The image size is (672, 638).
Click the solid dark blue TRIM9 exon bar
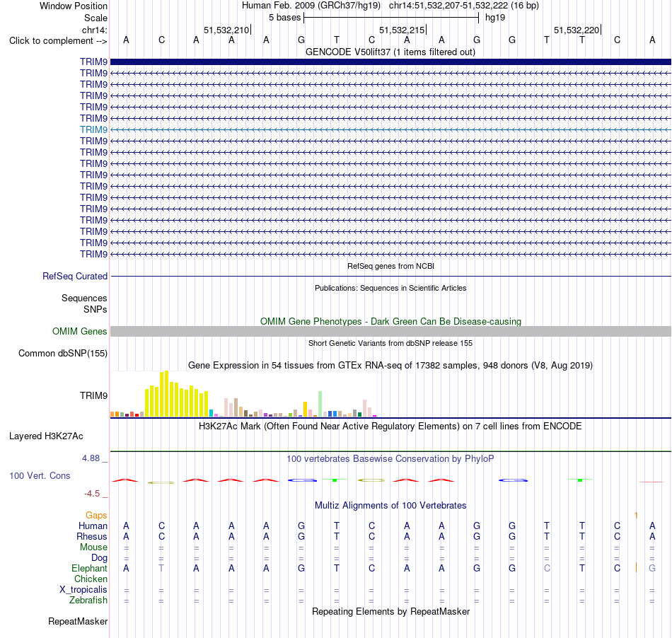(390, 62)
